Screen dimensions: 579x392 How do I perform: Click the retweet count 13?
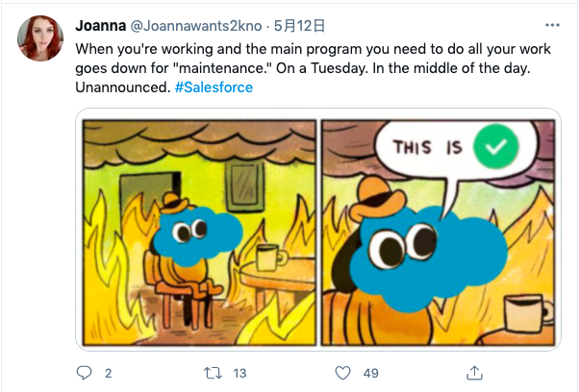[x=240, y=373]
